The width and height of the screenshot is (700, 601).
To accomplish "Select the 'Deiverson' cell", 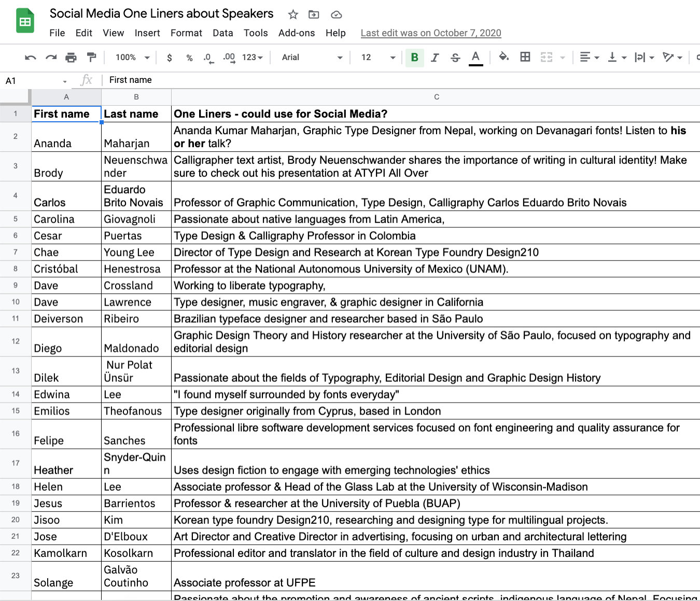I will click(66, 319).
